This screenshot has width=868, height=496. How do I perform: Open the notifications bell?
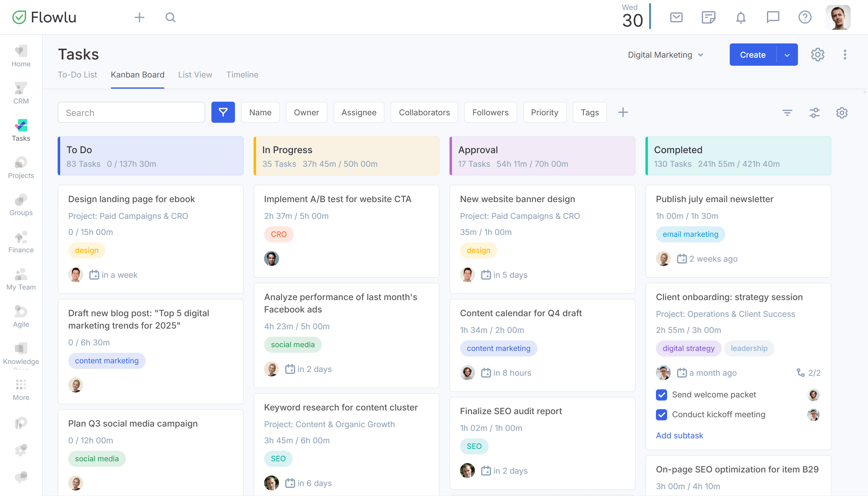point(741,17)
